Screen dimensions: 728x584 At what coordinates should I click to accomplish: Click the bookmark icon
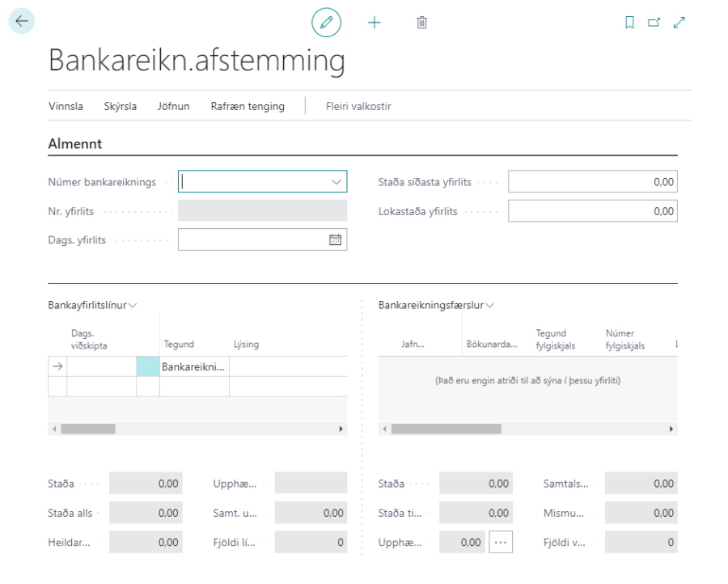(x=629, y=23)
